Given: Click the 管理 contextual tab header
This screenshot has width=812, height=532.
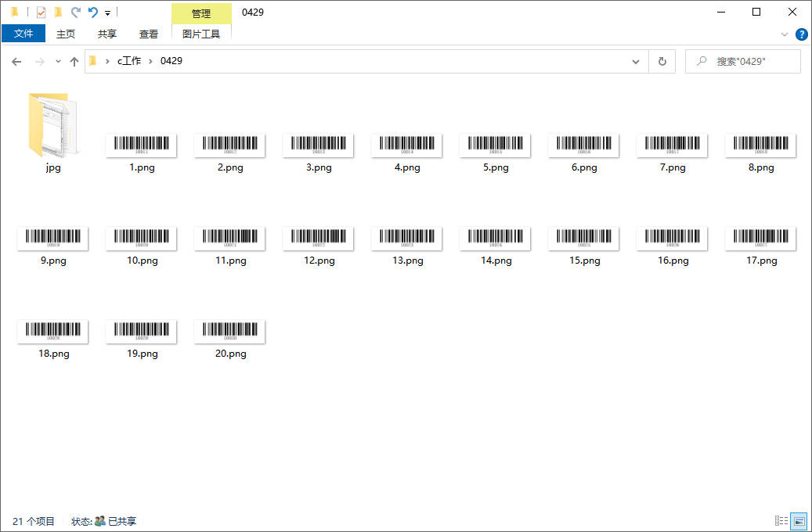Looking at the screenshot, I should (x=201, y=13).
